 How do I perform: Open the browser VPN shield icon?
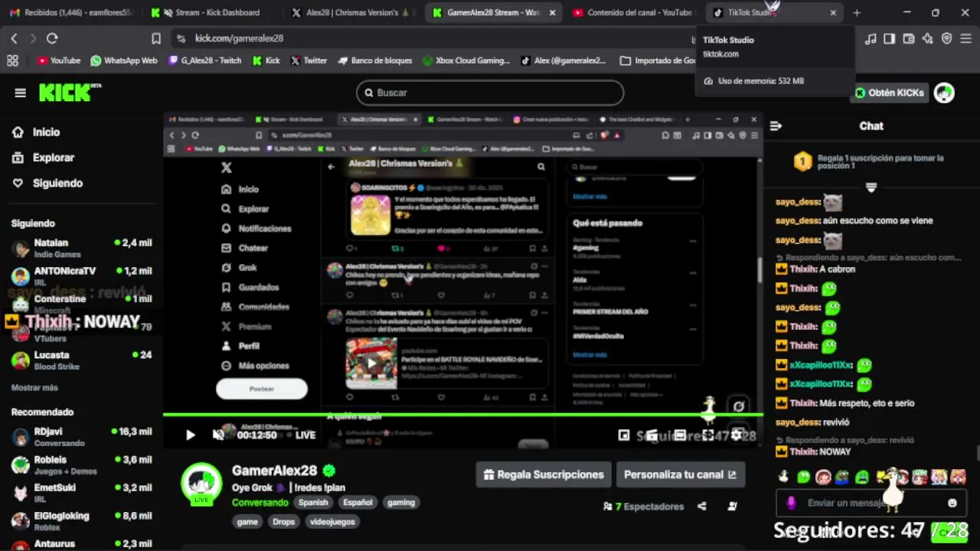click(946, 38)
